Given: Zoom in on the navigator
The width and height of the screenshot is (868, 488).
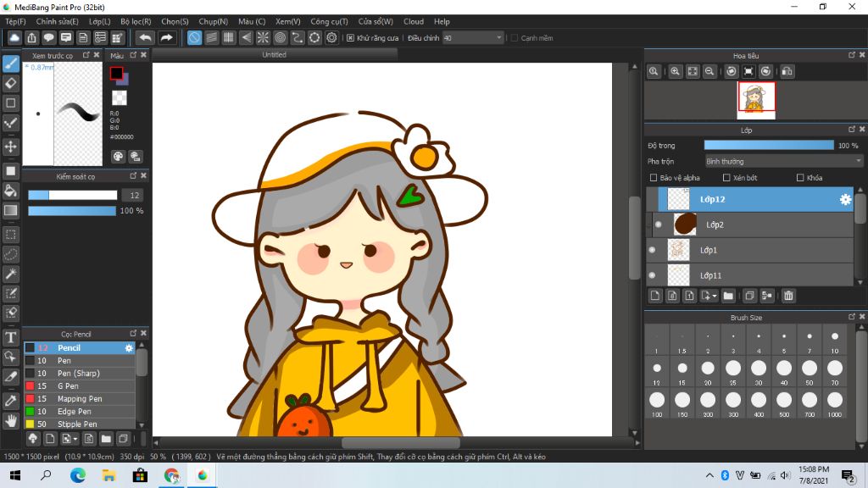Looking at the screenshot, I should [675, 71].
